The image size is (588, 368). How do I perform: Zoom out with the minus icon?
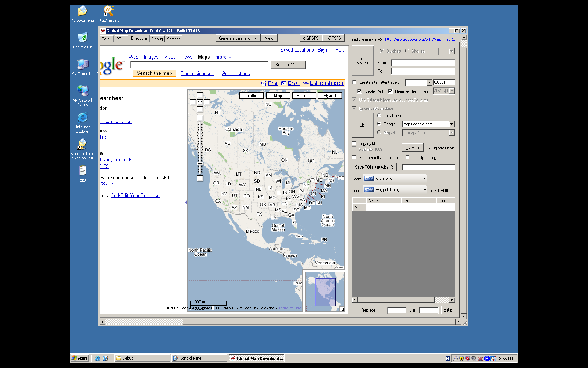[x=200, y=178]
